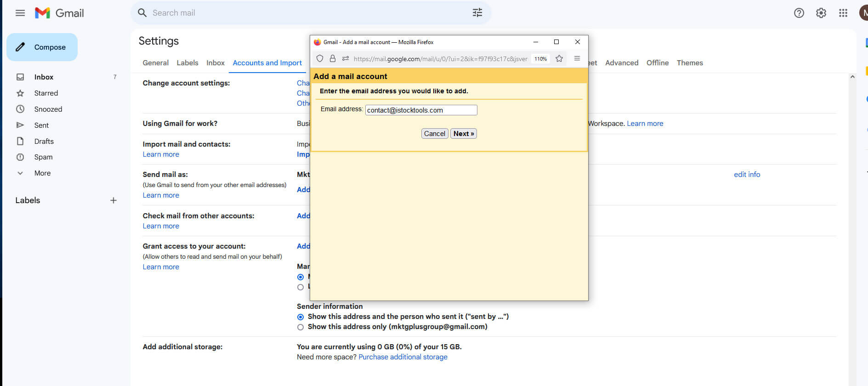Screen dimensions: 868x386
Task: Click the padlock site security icon
Action: coord(333,58)
